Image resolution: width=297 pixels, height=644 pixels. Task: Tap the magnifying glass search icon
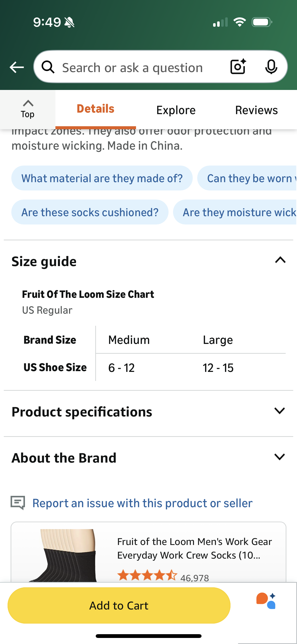coord(48,67)
